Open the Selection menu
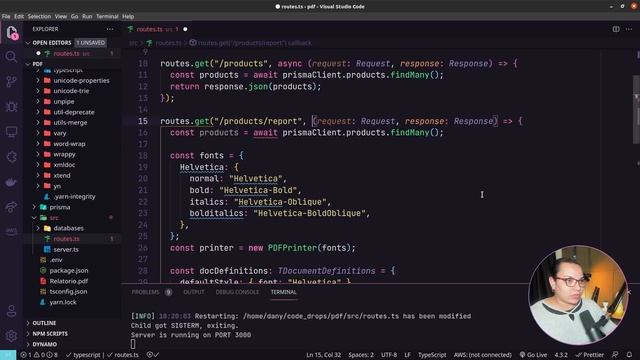This screenshot has width=640, height=360. [39, 16]
